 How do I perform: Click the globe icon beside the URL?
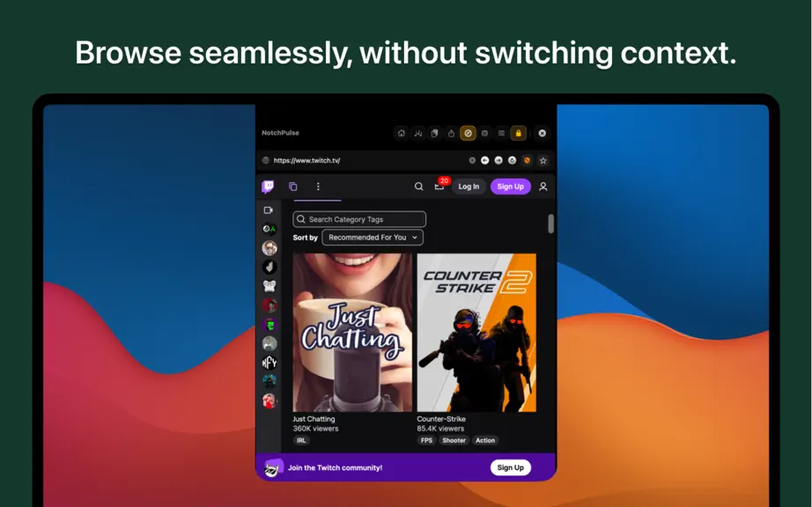click(266, 160)
